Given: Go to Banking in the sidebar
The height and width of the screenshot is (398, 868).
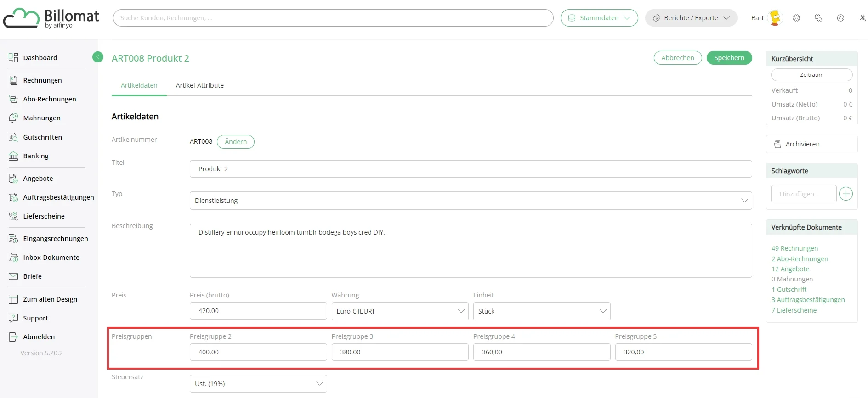Looking at the screenshot, I should tap(36, 156).
